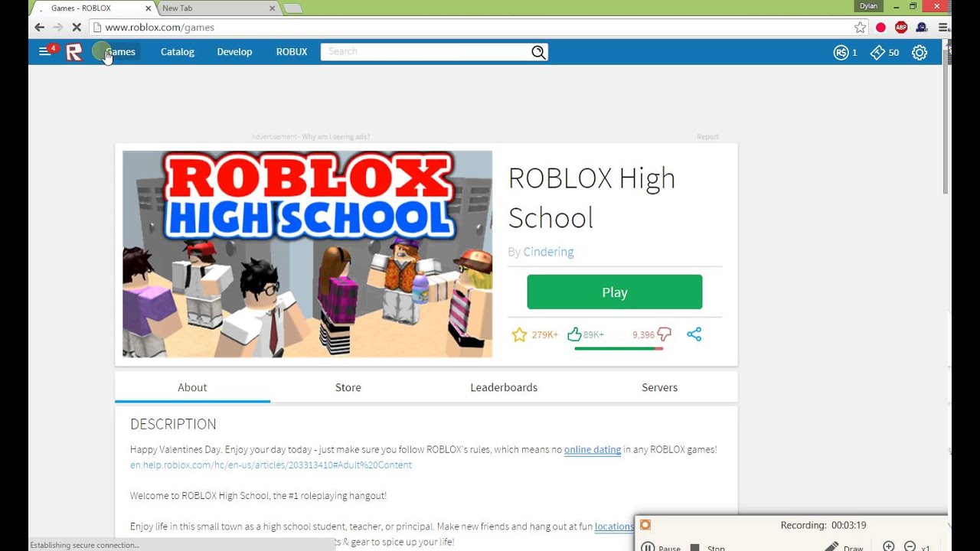Click the browser address bar URL
980x551 pixels.
point(159,27)
